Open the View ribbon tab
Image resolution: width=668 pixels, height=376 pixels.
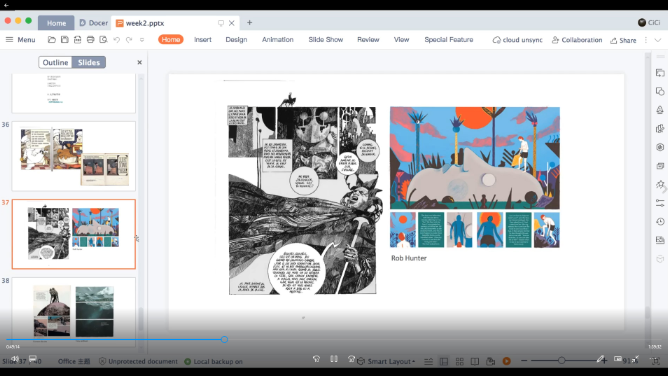401,40
